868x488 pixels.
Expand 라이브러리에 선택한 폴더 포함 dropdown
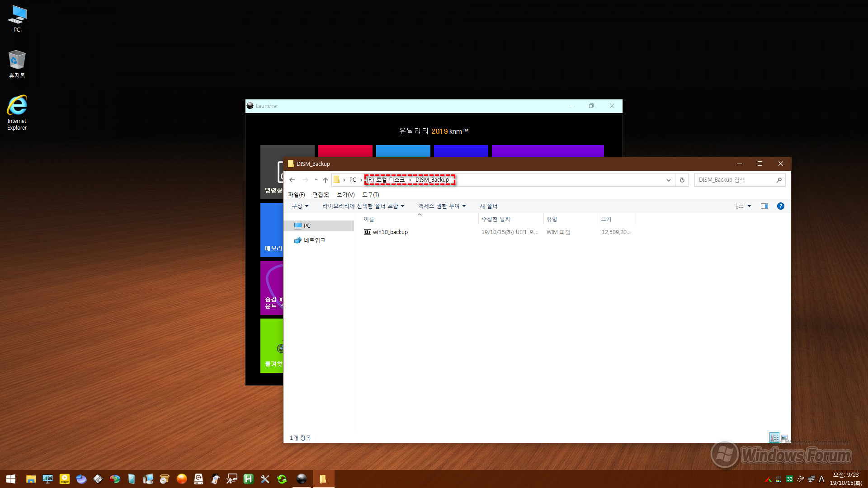click(x=363, y=206)
